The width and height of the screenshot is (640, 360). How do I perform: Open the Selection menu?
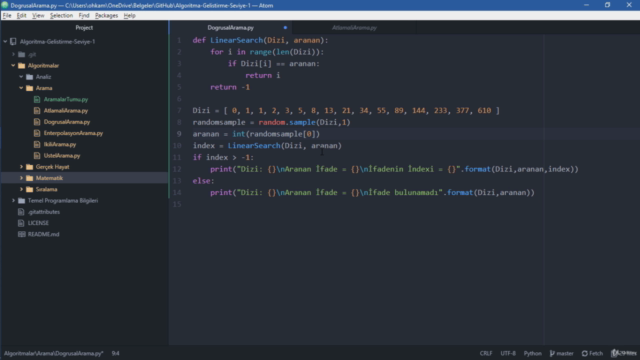(61, 16)
